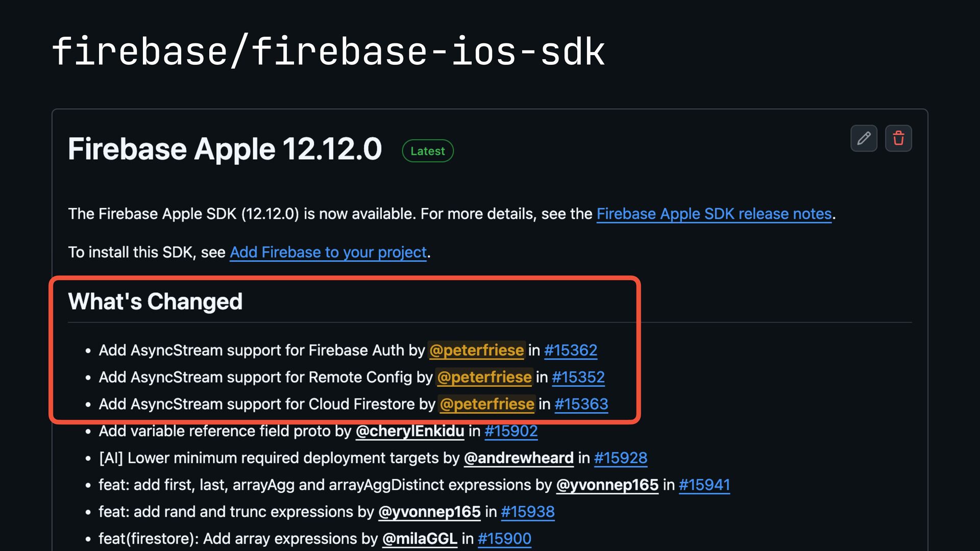Open pull request #15902

tap(511, 431)
